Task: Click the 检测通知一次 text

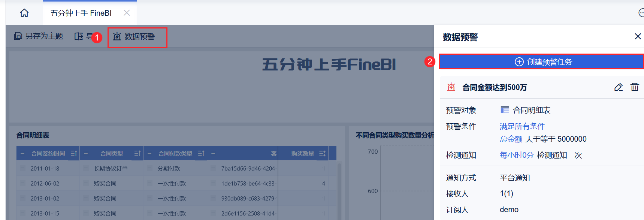Action: click(x=560, y=155)
